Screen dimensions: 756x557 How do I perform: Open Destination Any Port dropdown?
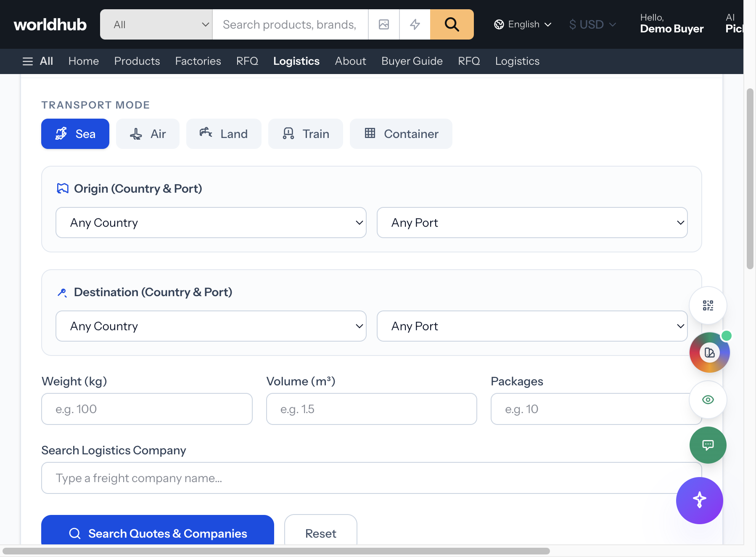[532, 326]
